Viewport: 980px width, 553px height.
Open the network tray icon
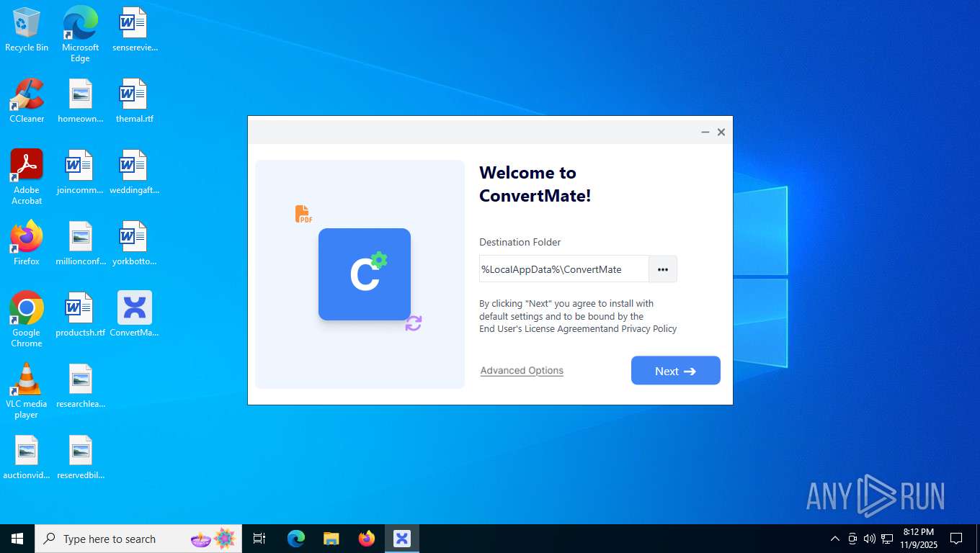888,539
